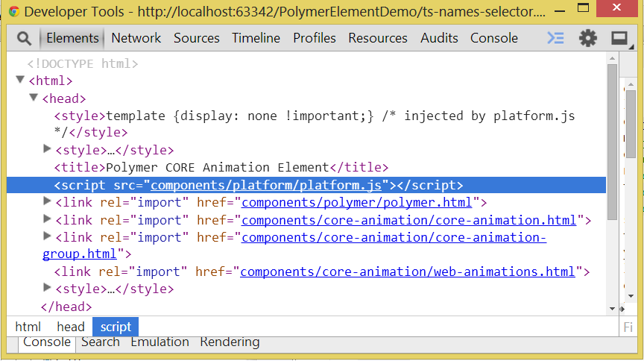Click the elements panel vertical scrollbar thumb
Image resolution: width=644 pixels, height=361 pixels.
(612, 142)
